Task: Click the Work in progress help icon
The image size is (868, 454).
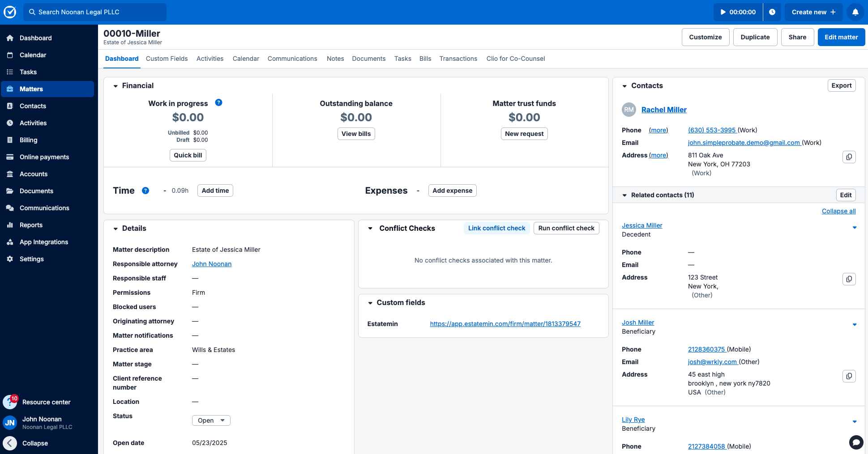Action: pyautogui.click(x=218, y=102)
